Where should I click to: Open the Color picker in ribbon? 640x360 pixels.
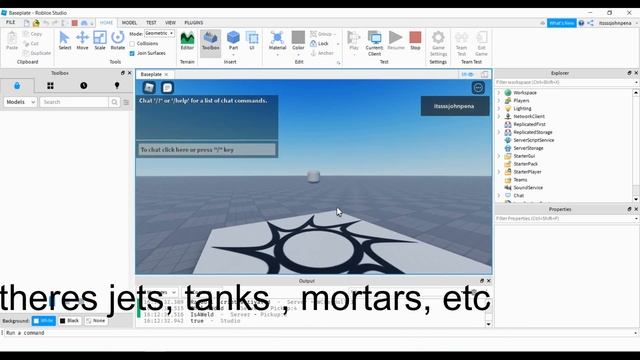[x=298, y=42]
